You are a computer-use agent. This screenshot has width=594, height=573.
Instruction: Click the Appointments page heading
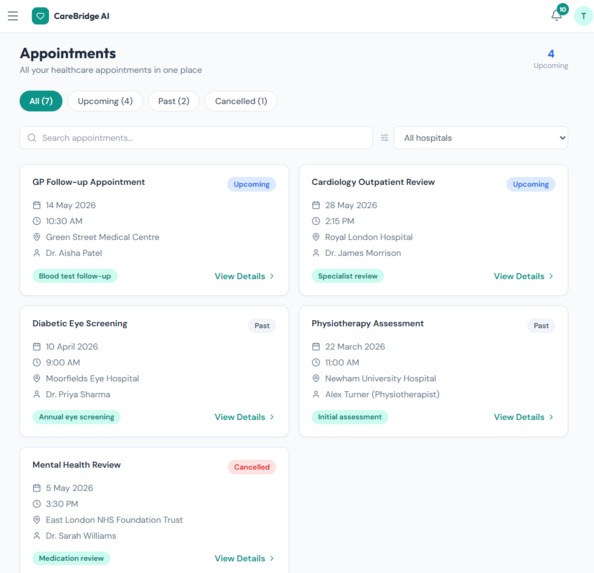tap(68, 53)
